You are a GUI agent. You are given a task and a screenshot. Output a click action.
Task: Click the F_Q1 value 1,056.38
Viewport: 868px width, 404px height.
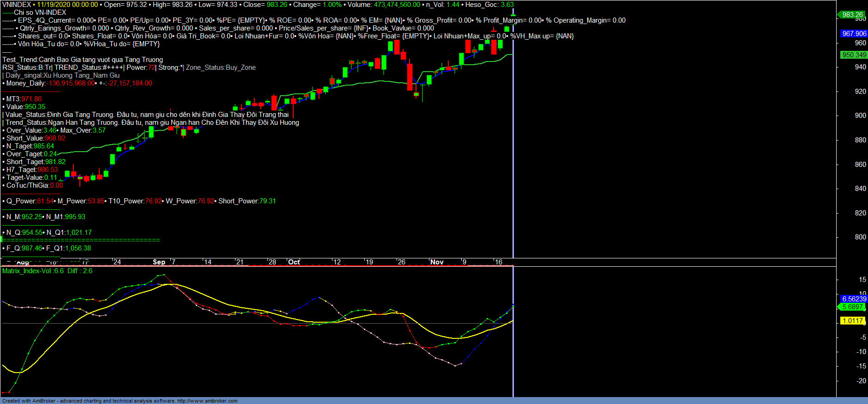[x=78, y=248]
